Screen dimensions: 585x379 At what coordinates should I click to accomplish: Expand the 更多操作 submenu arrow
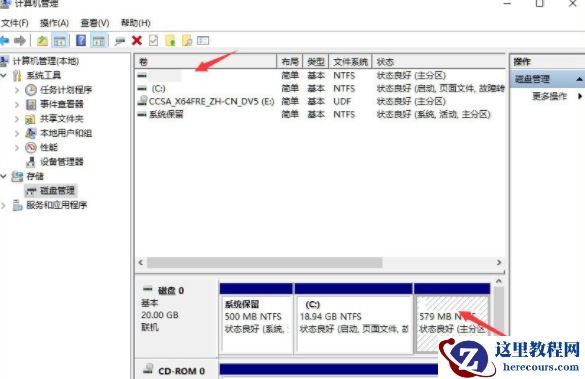pos(580,96)
